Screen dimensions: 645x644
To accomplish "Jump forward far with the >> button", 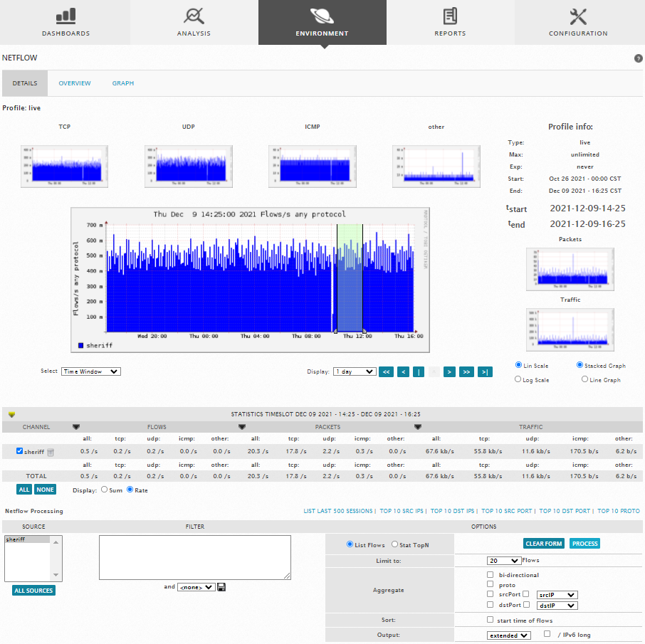I will click(x=466, y=371).
